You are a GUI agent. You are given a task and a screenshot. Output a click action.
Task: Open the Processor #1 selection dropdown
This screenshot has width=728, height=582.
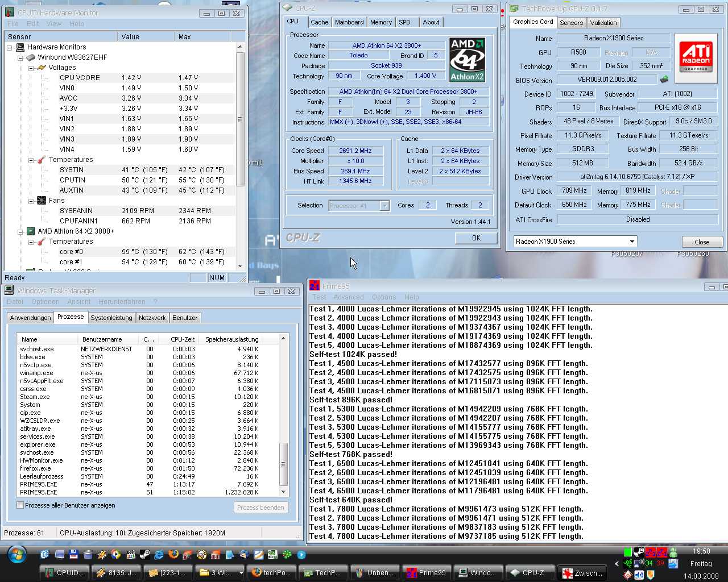pyautogui.click(x=384, y=206)
